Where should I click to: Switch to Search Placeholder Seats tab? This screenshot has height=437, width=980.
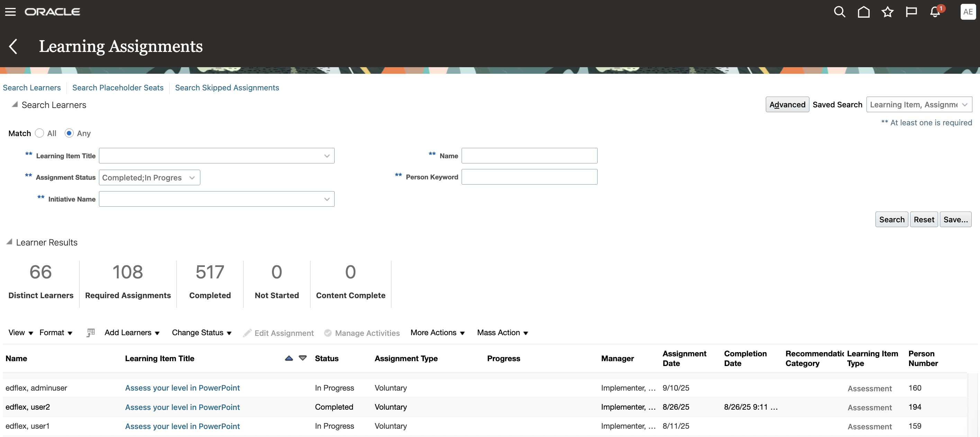tap(118, 88)
